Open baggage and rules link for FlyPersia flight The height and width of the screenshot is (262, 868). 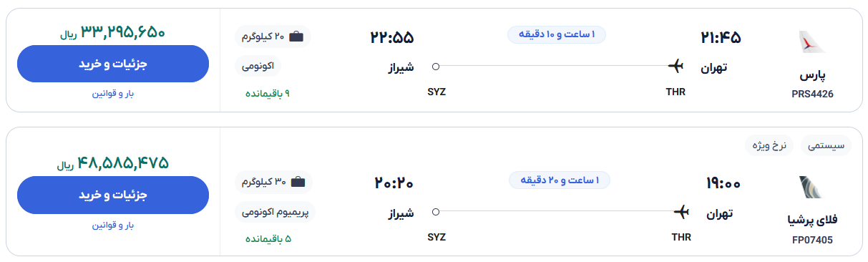point(113,225)
